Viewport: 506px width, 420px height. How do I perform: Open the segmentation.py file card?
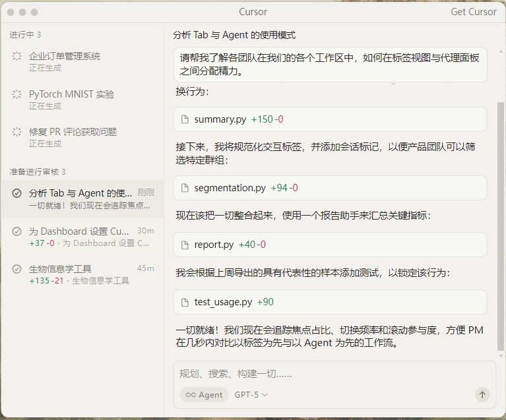click(x=330, y=188)
